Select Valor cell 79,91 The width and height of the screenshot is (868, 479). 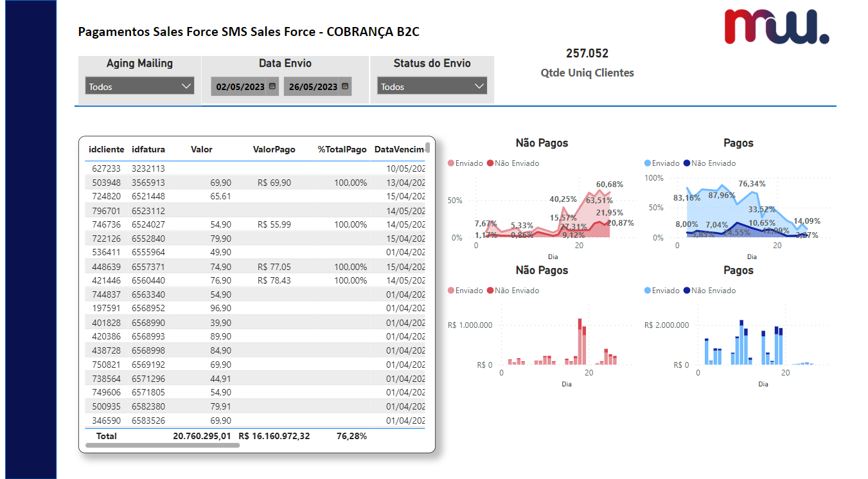[221, 406]
